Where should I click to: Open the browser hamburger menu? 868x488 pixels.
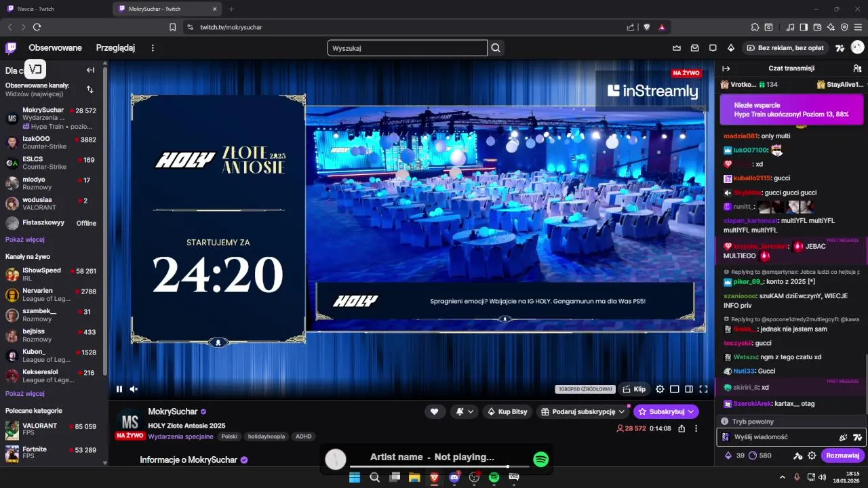click(x=859, y=27)
